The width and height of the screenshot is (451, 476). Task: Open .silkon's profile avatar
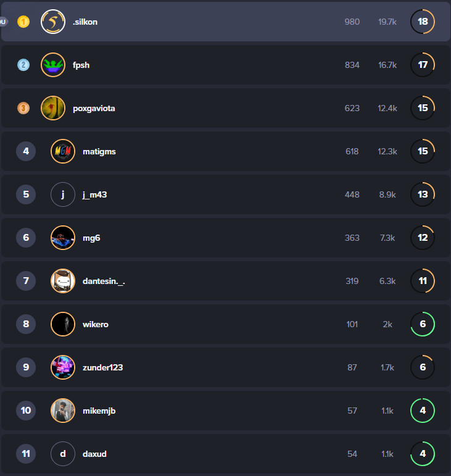point(53,22)
